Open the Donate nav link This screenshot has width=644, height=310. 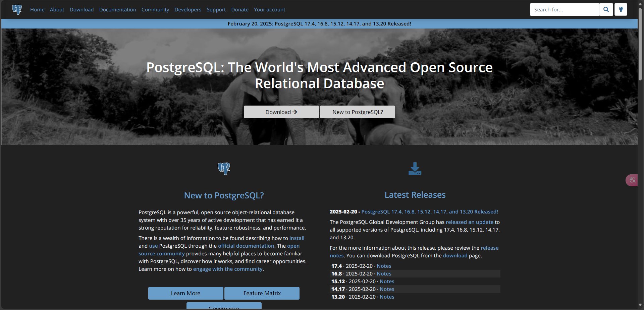240,10
